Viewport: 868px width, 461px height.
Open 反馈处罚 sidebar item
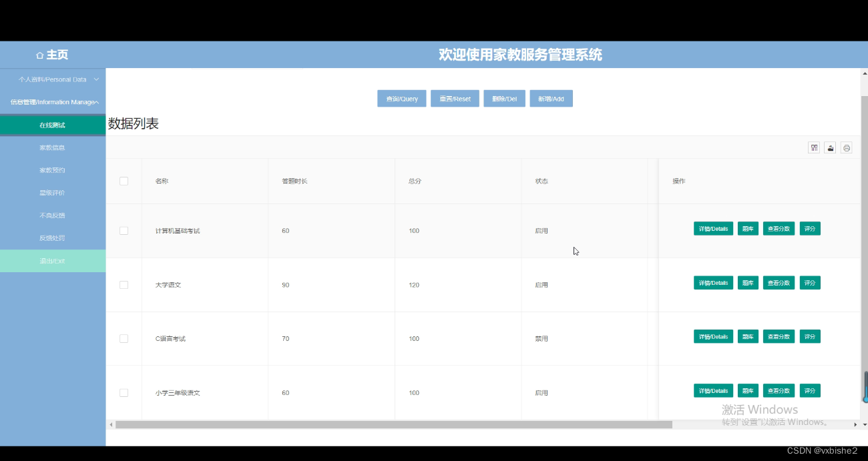[x=53, y=238]
